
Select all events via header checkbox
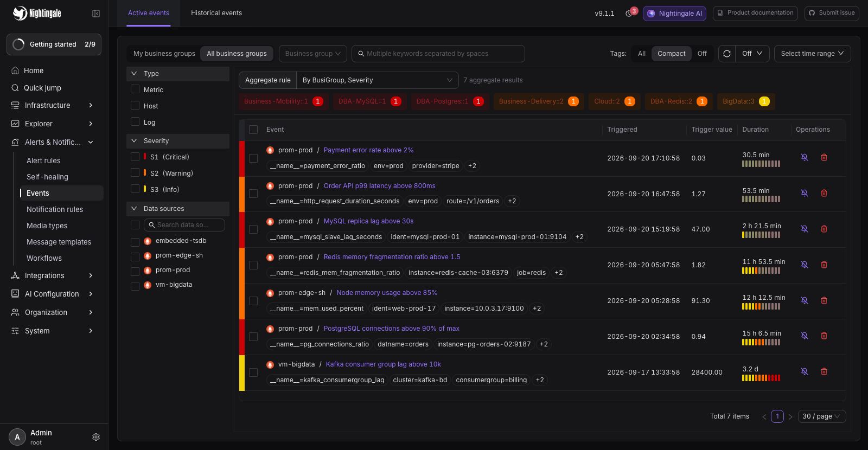point(253,130)
